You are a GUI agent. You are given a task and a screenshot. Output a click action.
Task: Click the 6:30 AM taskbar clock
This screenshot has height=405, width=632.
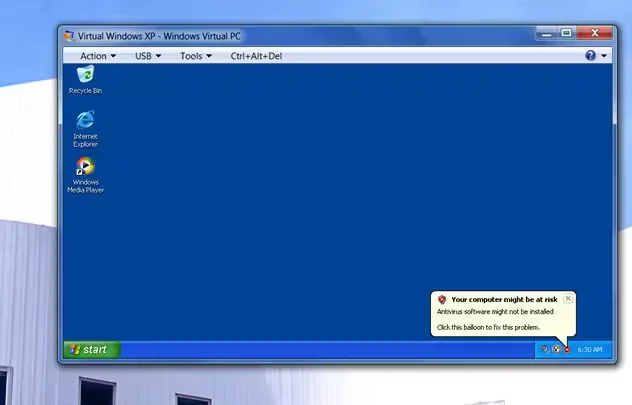pos(590,349)
